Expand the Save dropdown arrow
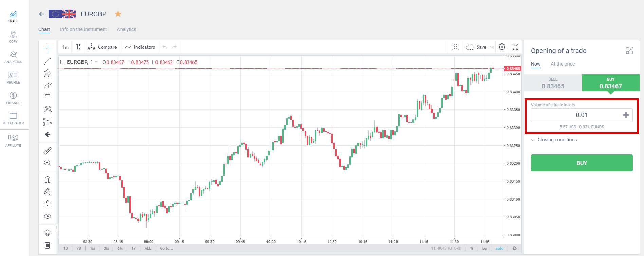This screenshot has width=644, height=256. click(492, 47)
